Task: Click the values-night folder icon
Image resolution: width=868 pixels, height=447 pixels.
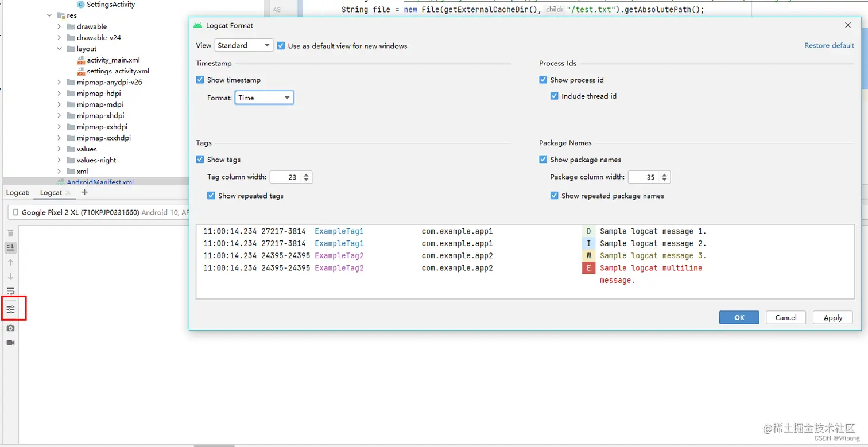Action: pyautogui.click(x=71, y=160)
